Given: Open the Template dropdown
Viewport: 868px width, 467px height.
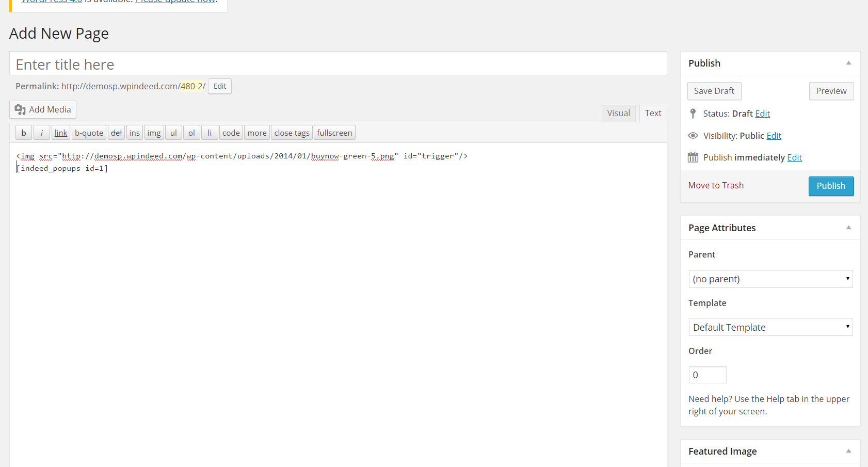Looking at the screenshot, I should tap(770, 327).
